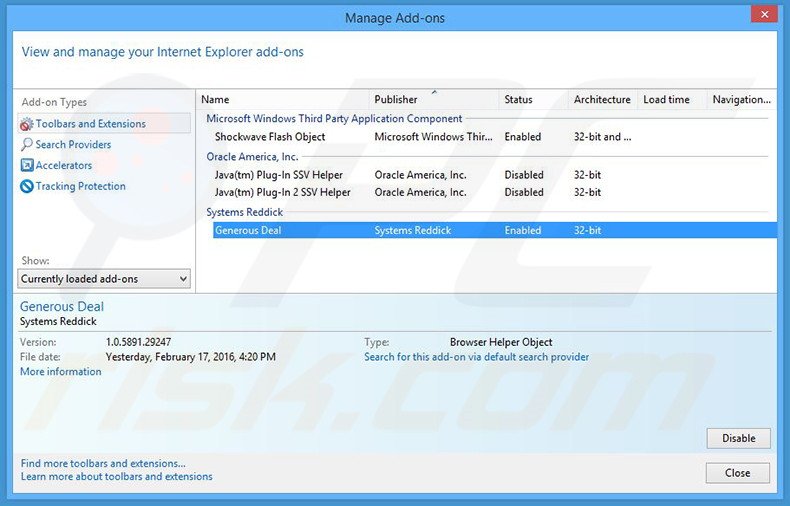The image size is (790, 506).
Task: Sort list by Architecture column header
Action: [x=603, y=100]
